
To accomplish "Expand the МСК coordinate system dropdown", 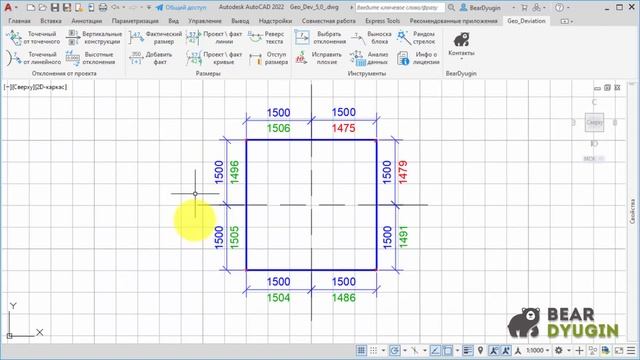I will tap(594, 158).
